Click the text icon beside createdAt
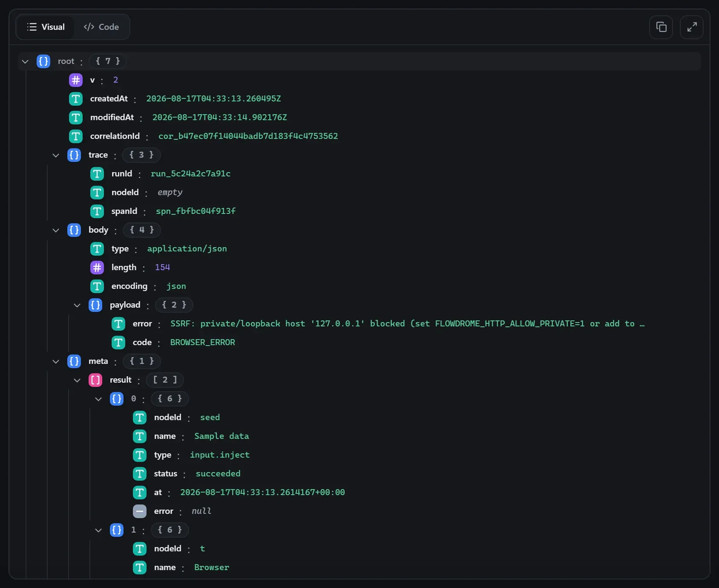The height and width of the screenshot is (588, 719). pyautogui.click(x=76, y=99)
